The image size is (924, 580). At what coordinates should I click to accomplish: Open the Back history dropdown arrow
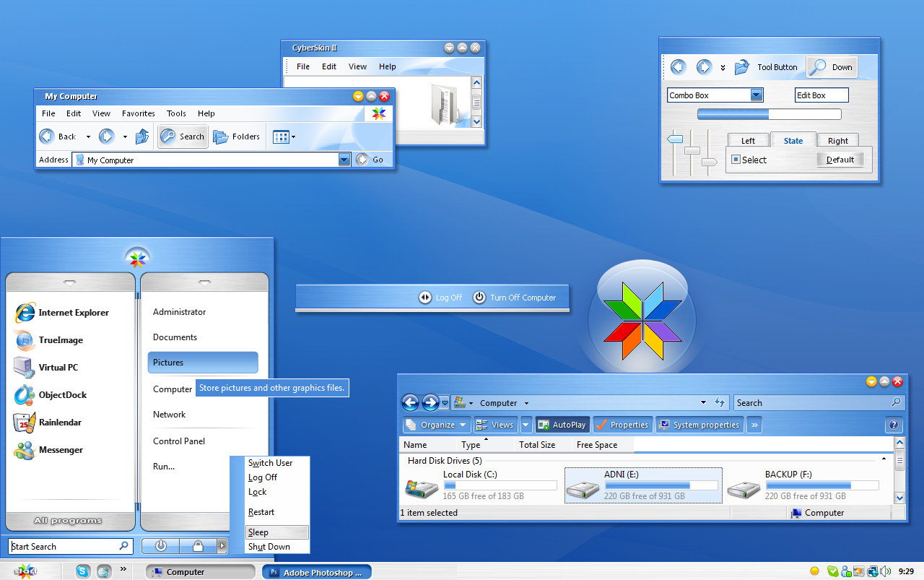(88, 137)
